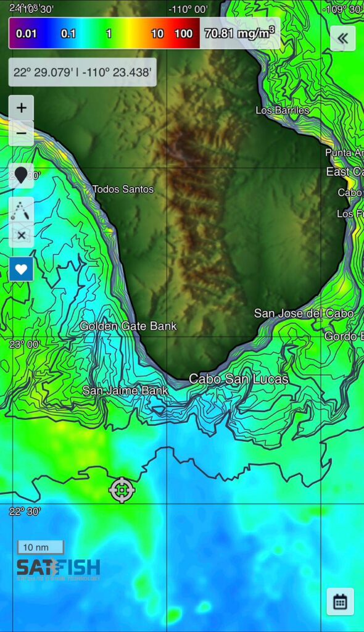
Task: Toggle the heart favorites button
Action: [x=21, y=269]
